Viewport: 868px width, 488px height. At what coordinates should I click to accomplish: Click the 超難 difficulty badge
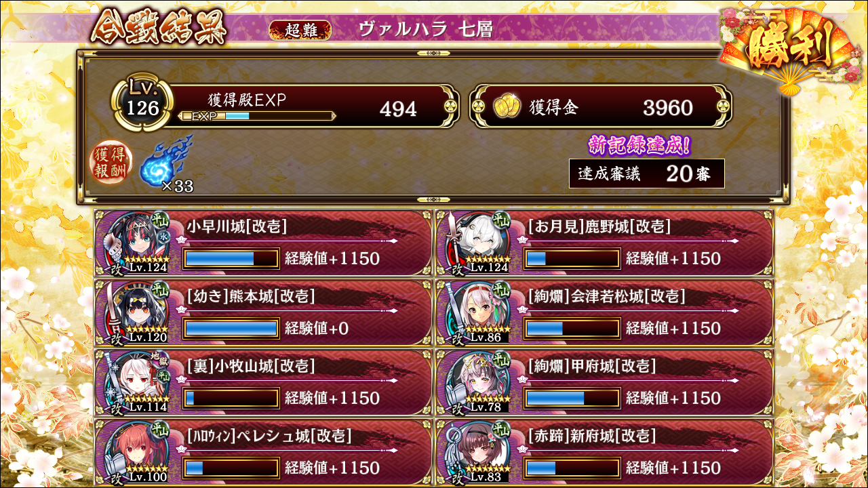pos(300,30)
